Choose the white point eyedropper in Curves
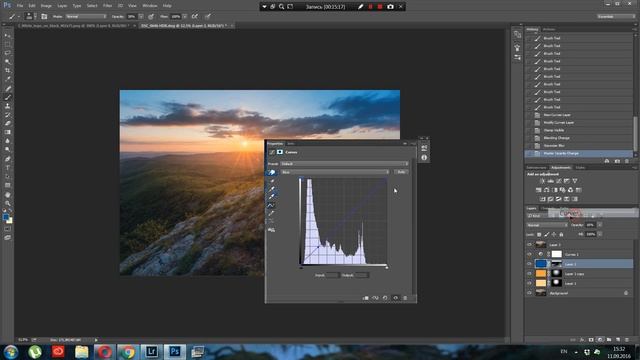The width and height of the screenshot is (640, 360). pyautogui.click(x=271, y=197)
